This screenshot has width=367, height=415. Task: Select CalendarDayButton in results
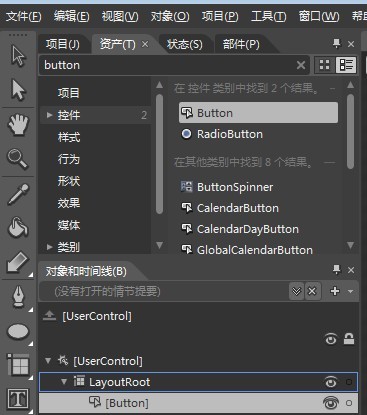coord(247,229)
